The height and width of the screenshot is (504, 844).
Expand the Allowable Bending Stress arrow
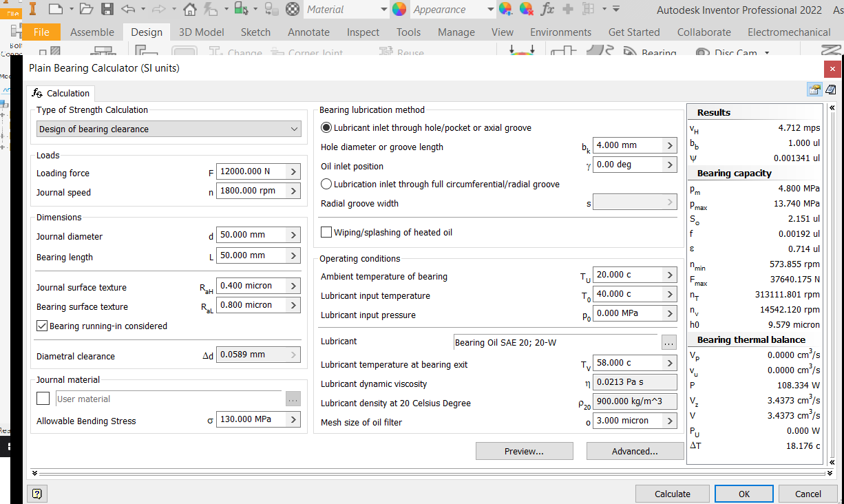pos(293,419)
